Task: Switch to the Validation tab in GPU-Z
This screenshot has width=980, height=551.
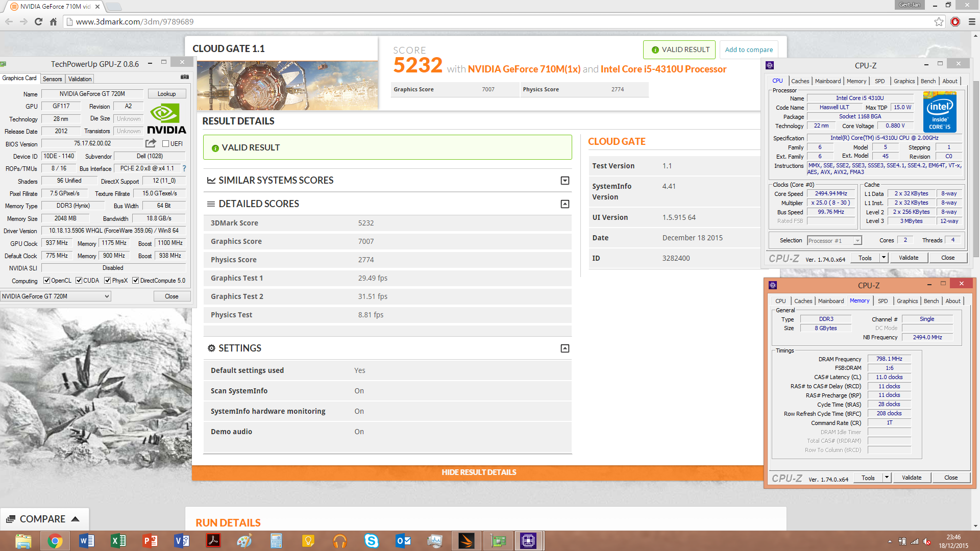Action: 80,79
